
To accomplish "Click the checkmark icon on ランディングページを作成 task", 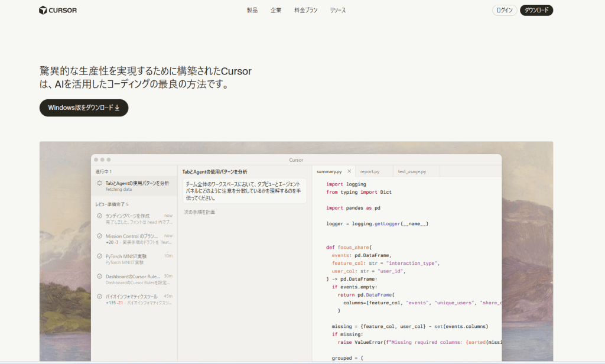I will [x=100, y=216].
